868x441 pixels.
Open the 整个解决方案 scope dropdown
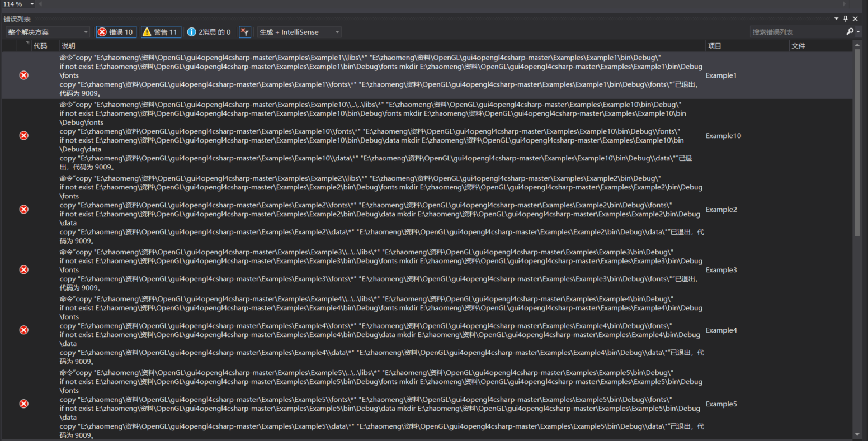(48, 32)
